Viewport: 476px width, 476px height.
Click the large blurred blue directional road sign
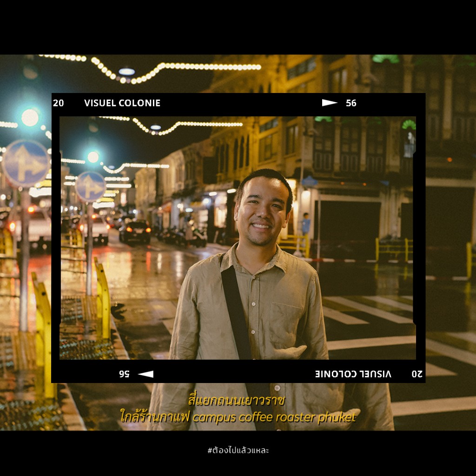point(25,164)
